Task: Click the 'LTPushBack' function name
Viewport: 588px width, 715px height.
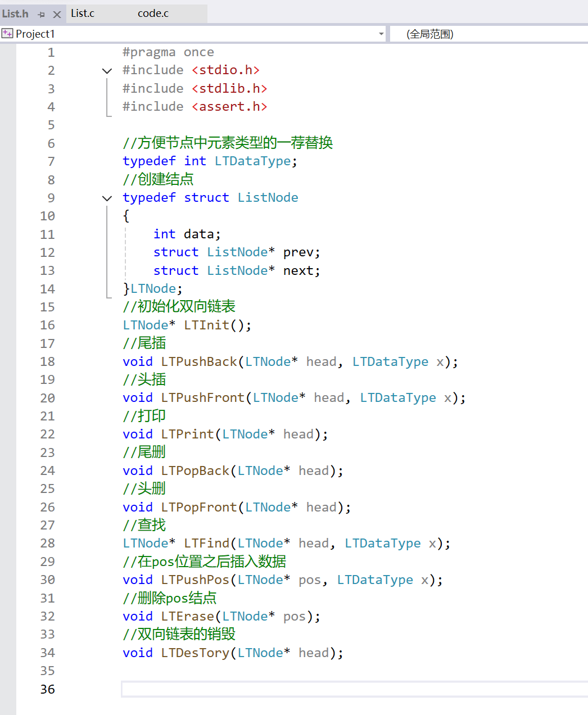Action: pyautogui.click(x=199, y=361)
